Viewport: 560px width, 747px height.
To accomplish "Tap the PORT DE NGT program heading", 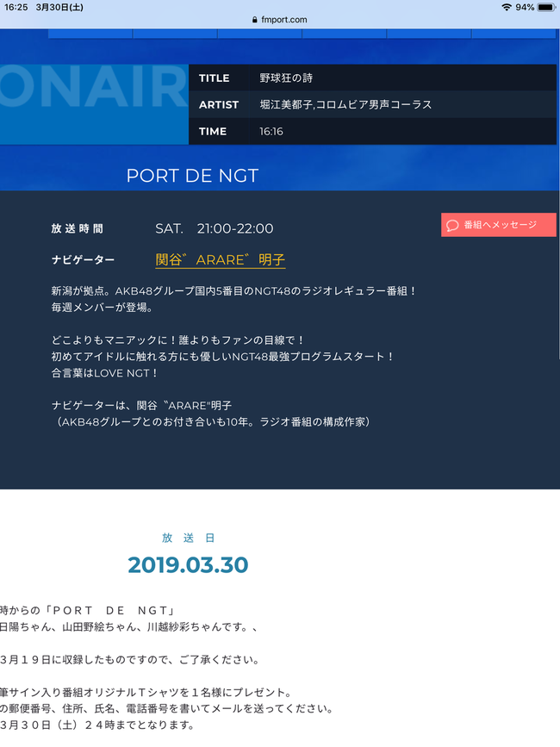I will tap(192, 176).
